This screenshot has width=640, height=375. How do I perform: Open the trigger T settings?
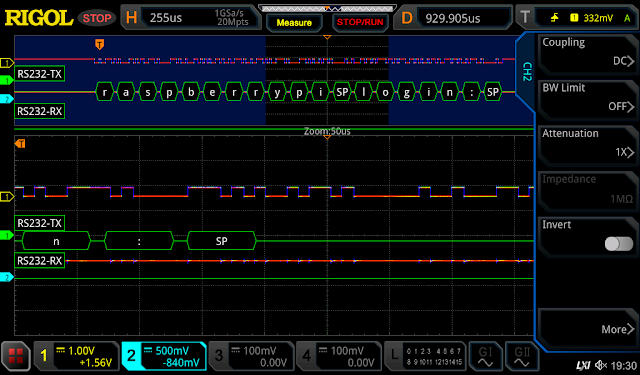pyautogui.click(x=525, y=18)
